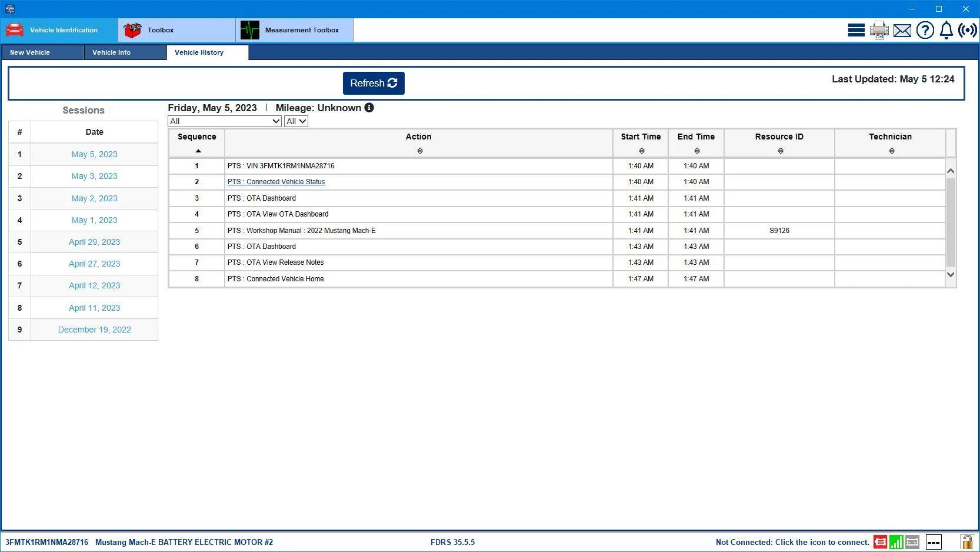Click the 1:47 AM start time cell
Screen dimensions: 980x552
[641, 279]
